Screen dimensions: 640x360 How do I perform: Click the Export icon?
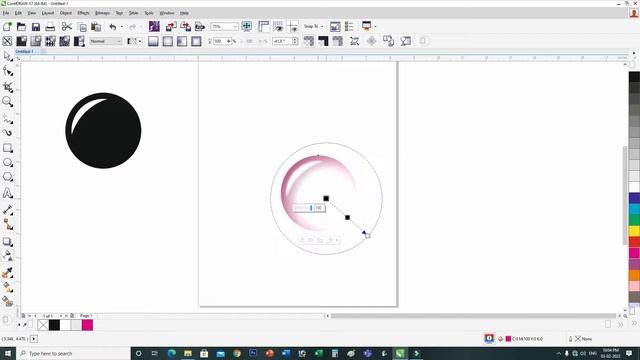coord(186,27)
